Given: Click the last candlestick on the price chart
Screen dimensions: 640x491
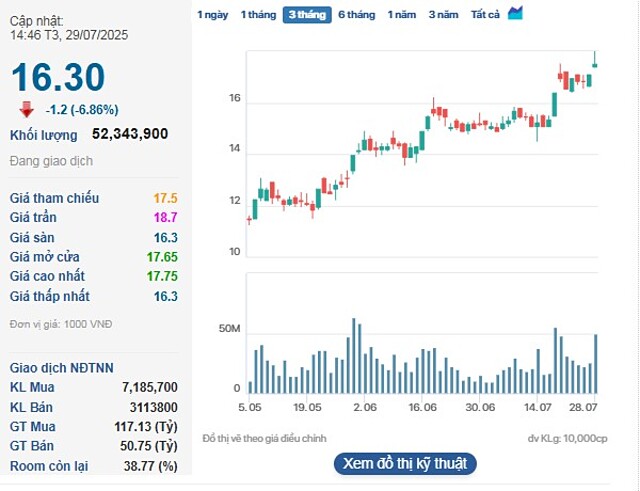Looking at the screenshot, I should tap(595, 63).
